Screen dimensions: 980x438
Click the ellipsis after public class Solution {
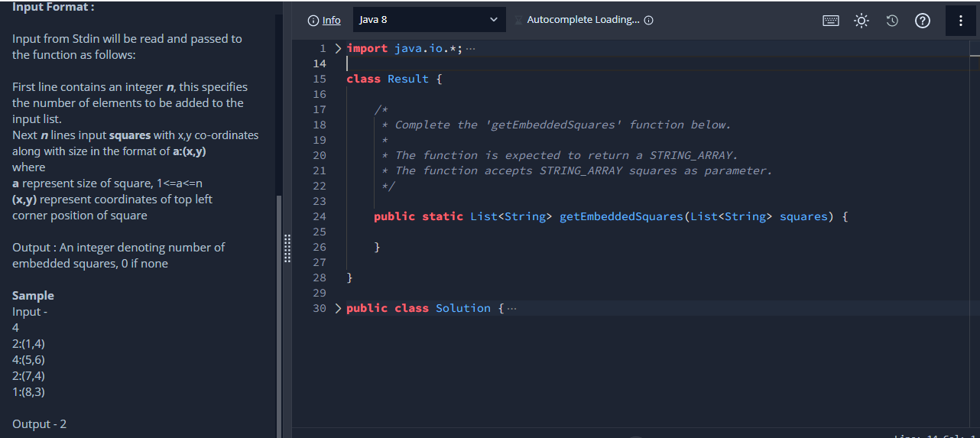tap(511, 309)
